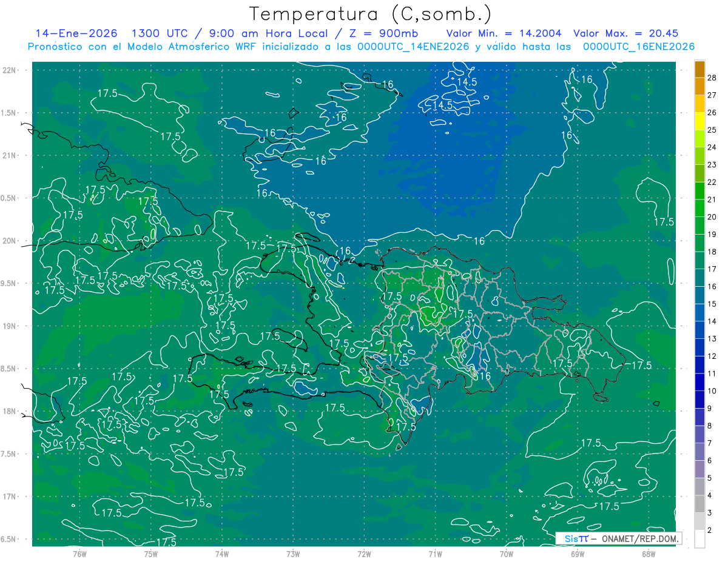This screenshot has width=728, height=562.
Task: Click "Valor Max. = 20.45" text
Action: tap(625, 33)
